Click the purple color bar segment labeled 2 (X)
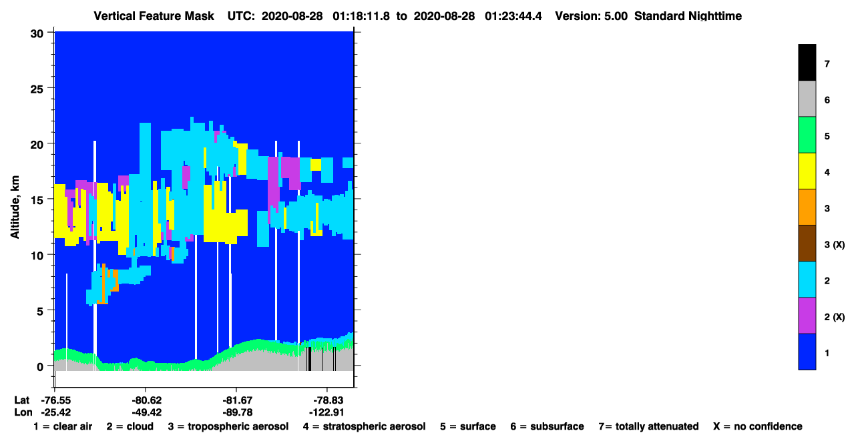The height and width of the screenshot is (445, 868). tap(807, 315)
